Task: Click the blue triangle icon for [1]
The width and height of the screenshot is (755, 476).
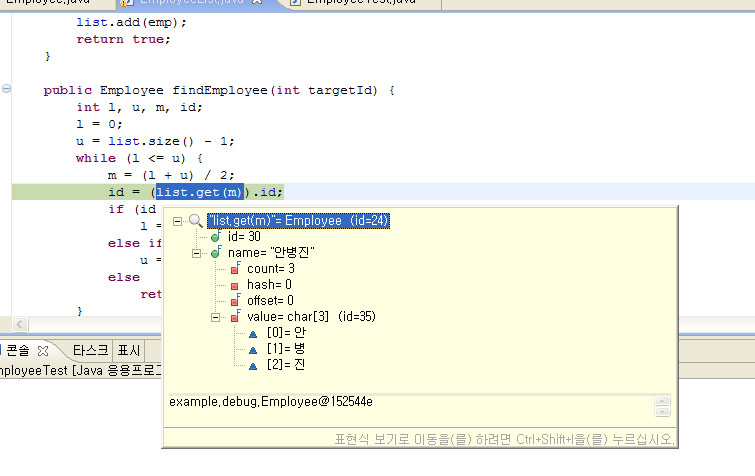Action: (x=253, y=350)
